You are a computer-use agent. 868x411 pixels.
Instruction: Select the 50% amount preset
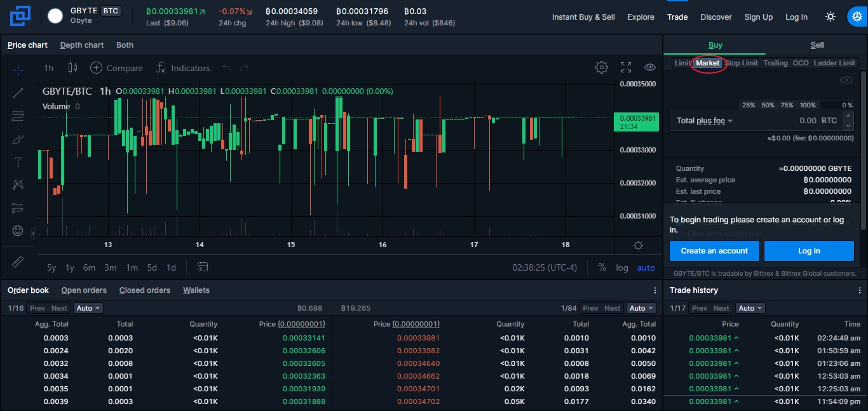point(768,105)
